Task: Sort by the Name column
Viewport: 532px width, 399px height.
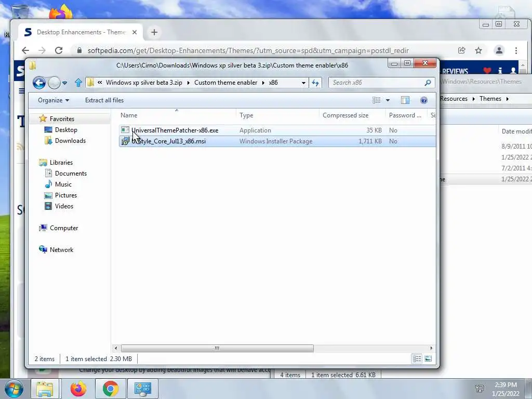Action: (x=176, y=115)
